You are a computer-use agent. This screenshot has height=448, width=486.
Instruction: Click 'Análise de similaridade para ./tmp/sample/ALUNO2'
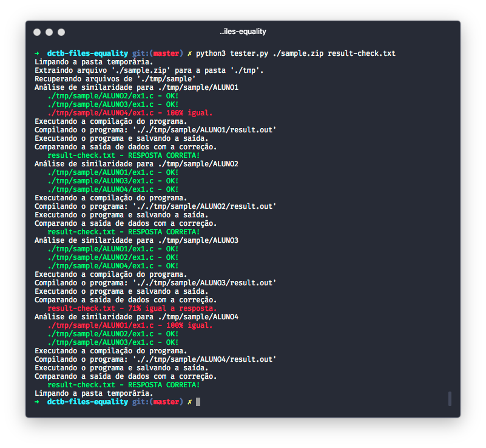tap(137, 164)
